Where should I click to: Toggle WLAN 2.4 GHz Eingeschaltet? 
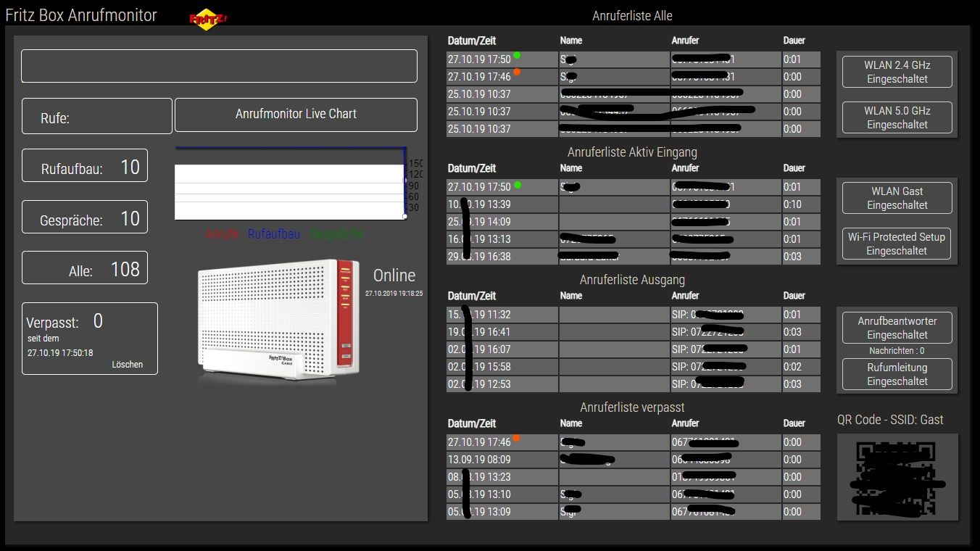(897, 72)
